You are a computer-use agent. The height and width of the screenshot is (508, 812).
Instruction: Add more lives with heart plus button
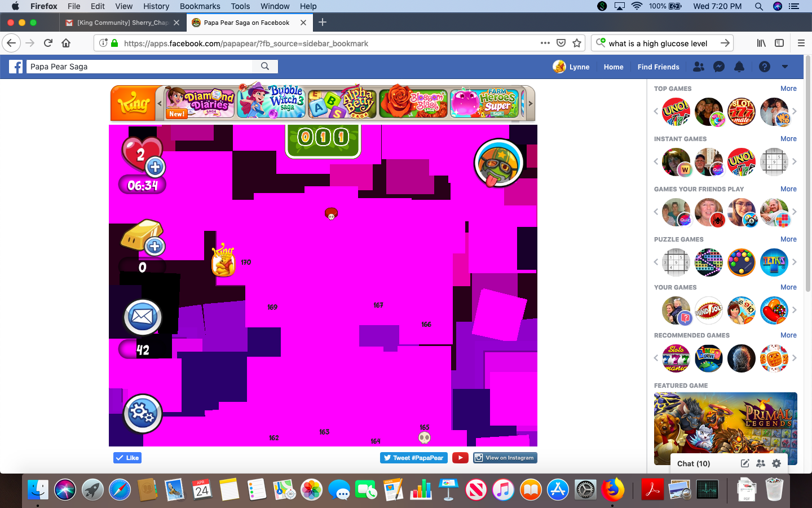(155, 167)
